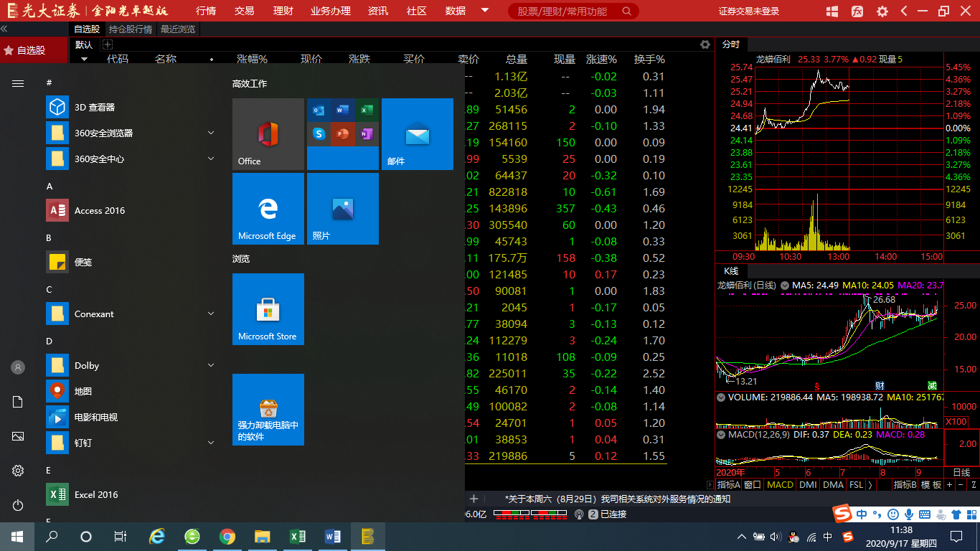This screenshot has height=551, width=980.
Task: Open trading app settings gear in title bar
Action: coord(882,11)
